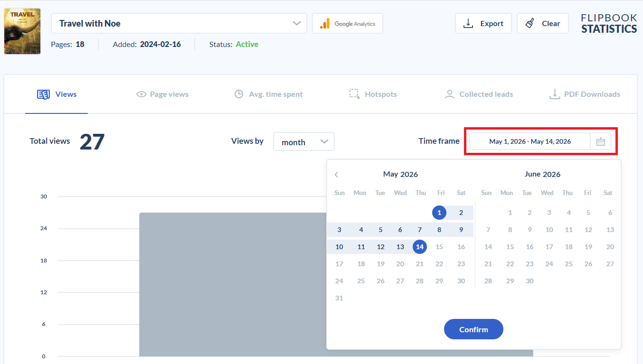This screenshot has height=364, width=643.
Task: Go to the previous month in calendar
Action: click(x=336, y=175)
